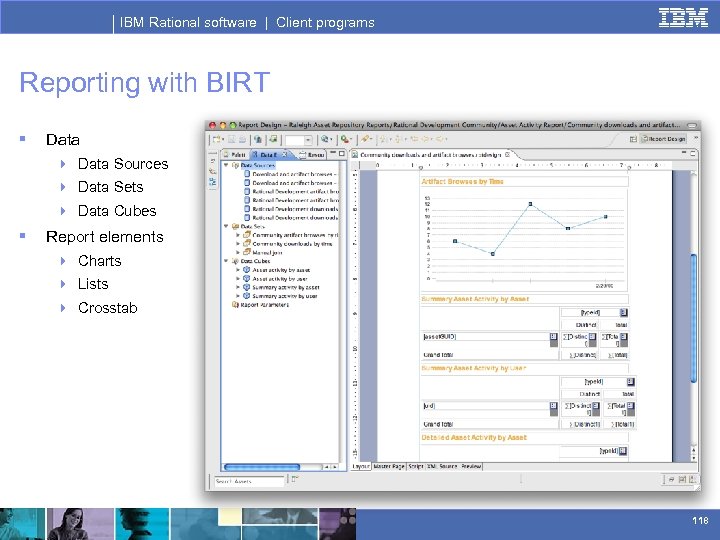Switch to the Master Page editor tab

[x=389, y=466]
